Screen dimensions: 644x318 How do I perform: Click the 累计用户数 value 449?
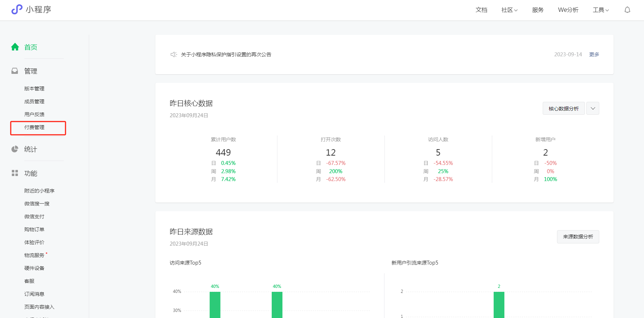click(223, 152)
